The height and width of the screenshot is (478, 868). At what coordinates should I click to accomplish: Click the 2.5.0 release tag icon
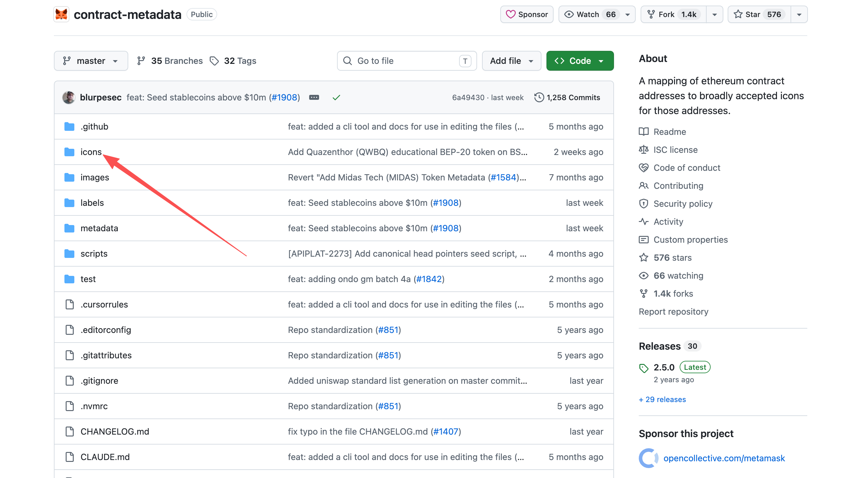point(644,368)
